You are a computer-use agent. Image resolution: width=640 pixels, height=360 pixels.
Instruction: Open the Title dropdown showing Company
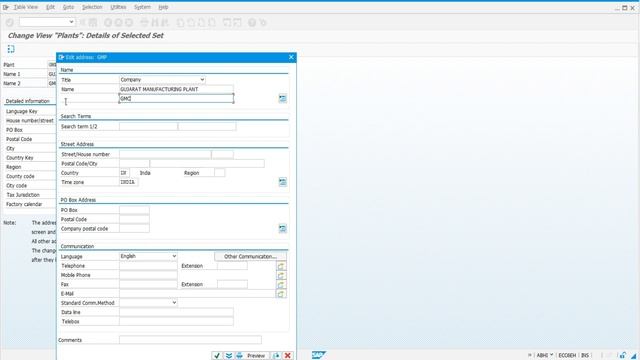(x=202, y=80)
